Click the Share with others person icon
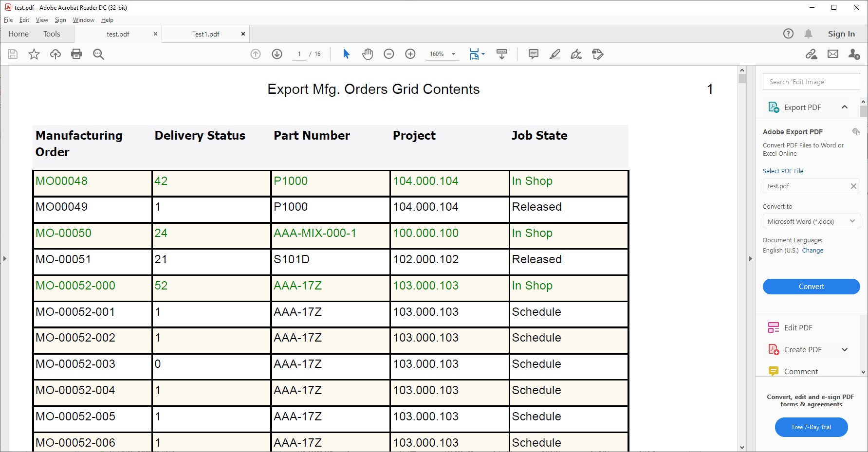The height and width of the screenshot is (452, 868). point(854,54)
